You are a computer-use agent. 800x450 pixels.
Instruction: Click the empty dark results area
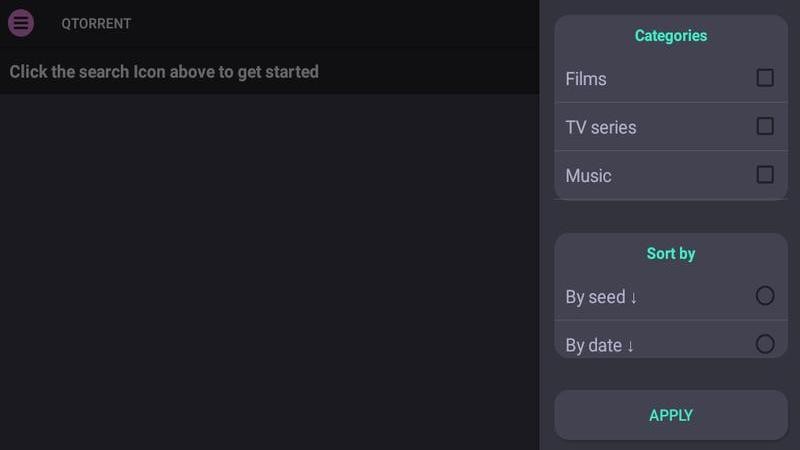point(270,270)
